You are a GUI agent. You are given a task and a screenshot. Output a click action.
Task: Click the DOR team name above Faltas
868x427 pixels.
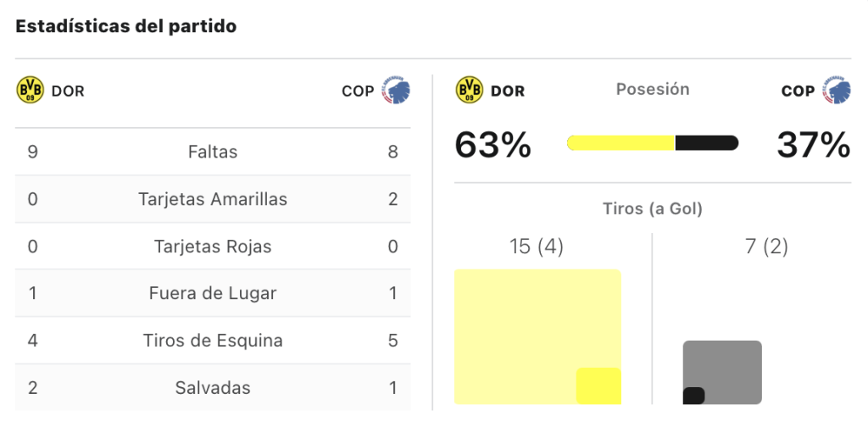pos(68,91)
